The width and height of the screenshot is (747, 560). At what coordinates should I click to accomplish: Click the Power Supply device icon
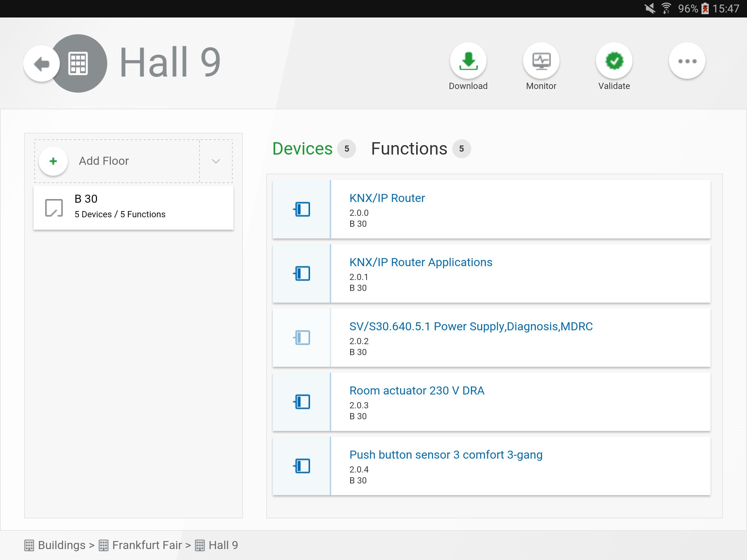[302, 338]
